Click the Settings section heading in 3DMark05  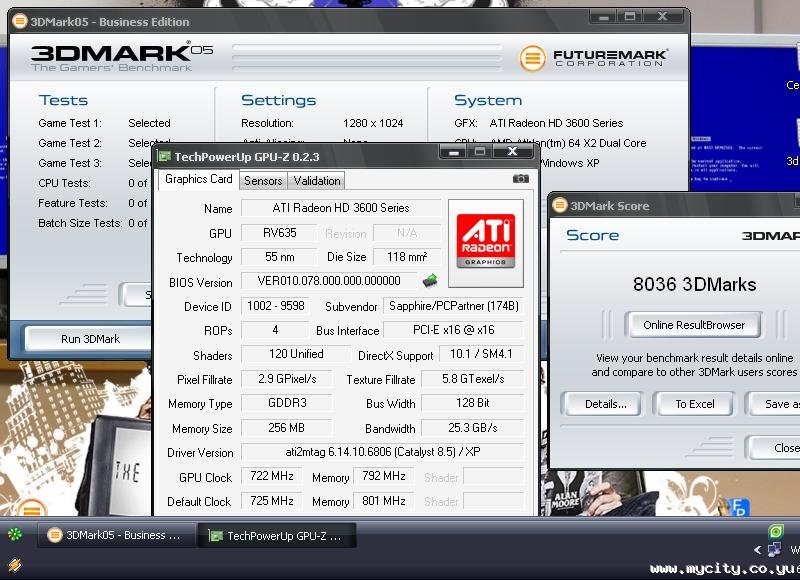pyautogui.click(x=279, y=100)
